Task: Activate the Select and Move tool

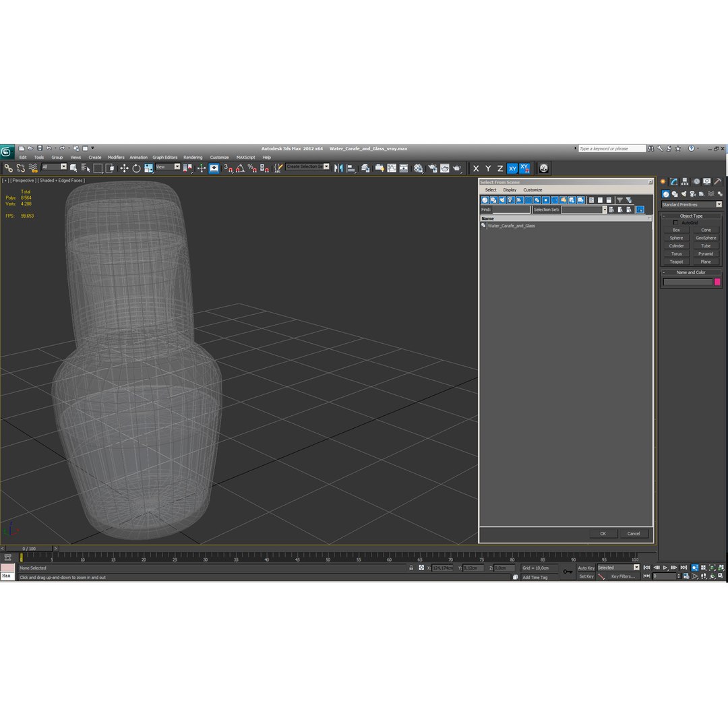Action: pos(124,168)
